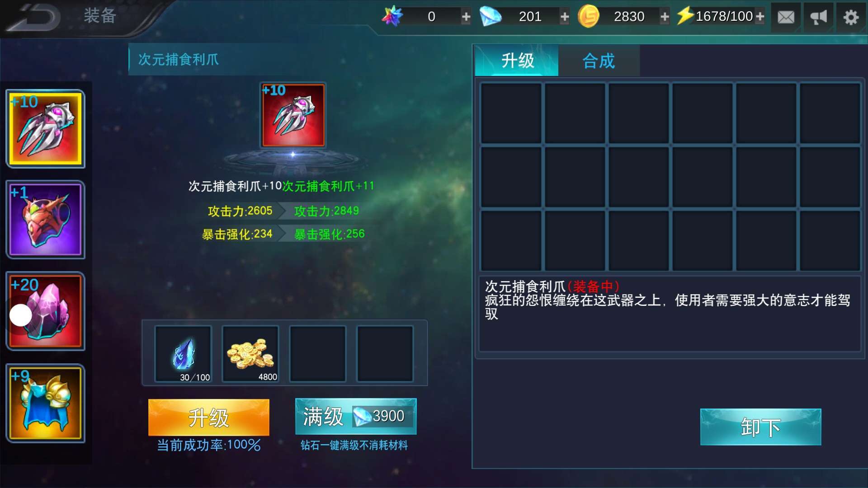Click the first empty inventory slot
Image resolution: width=868 pixels, height=488 pixels.
511,113
